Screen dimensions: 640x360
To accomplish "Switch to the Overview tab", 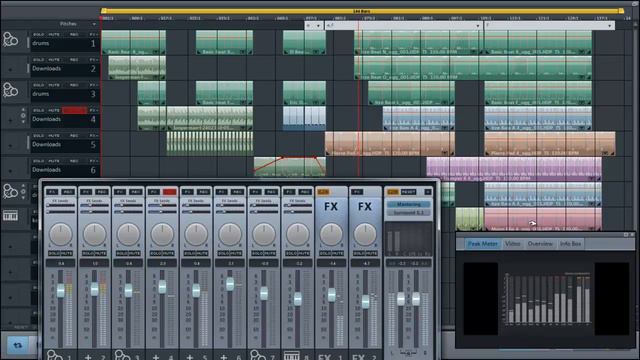I will coord(540,244).
